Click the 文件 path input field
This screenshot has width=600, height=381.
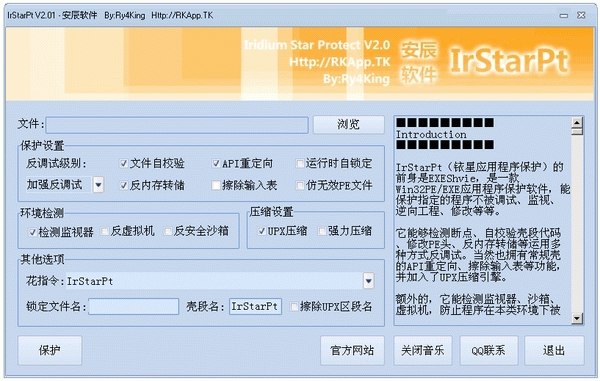(177, 125)
